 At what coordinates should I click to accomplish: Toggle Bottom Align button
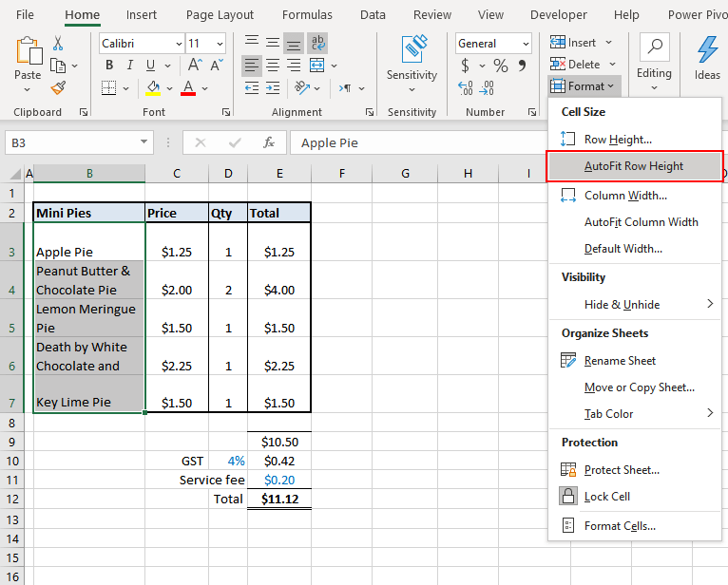click(294, 43)
